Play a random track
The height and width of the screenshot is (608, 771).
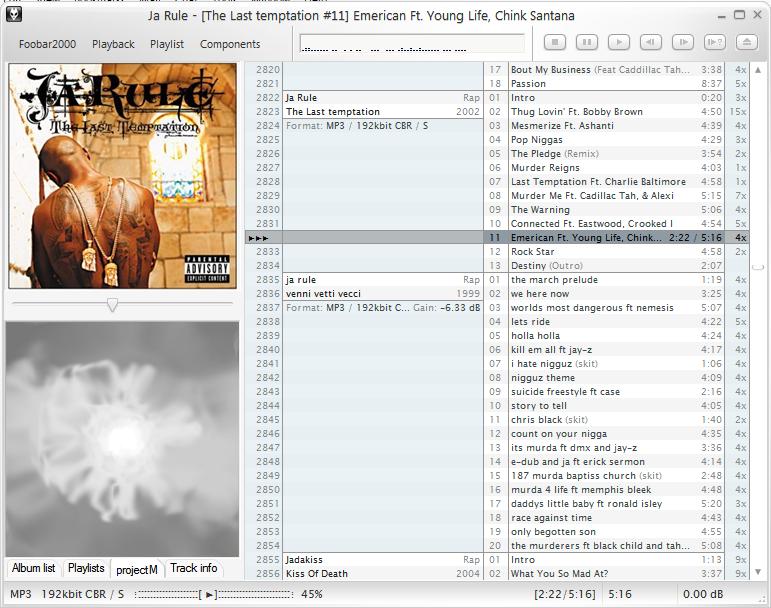click(x=714, y=42)
